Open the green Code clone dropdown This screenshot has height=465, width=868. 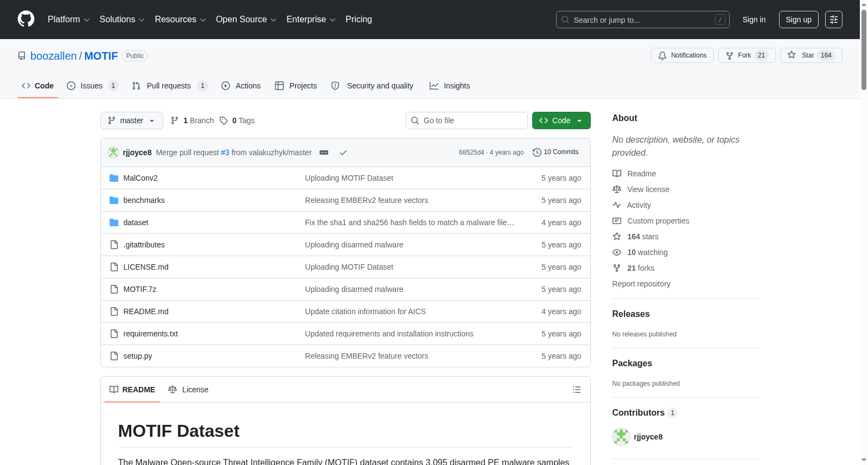[x=561, y=120]
